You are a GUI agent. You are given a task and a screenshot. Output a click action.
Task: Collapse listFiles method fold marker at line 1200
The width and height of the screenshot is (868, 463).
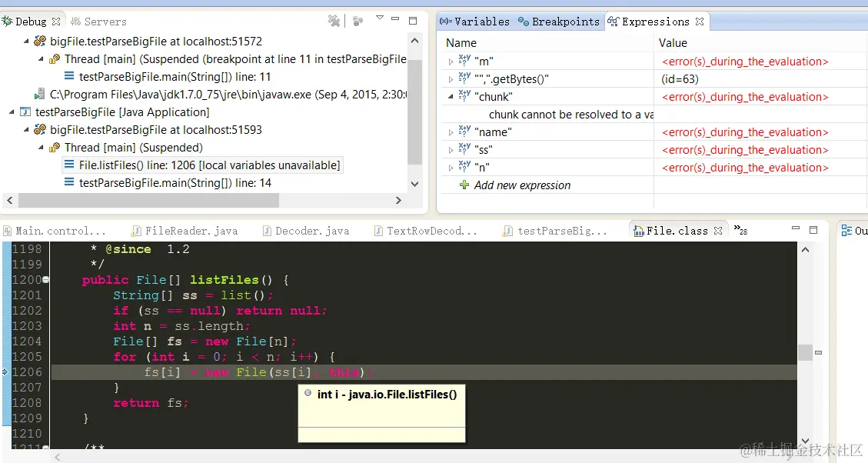coord(46,280)
